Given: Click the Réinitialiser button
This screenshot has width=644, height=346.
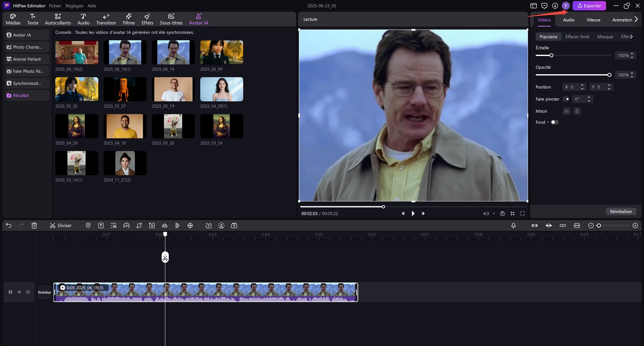Looking at the screenshot, I should pos(621,211).
